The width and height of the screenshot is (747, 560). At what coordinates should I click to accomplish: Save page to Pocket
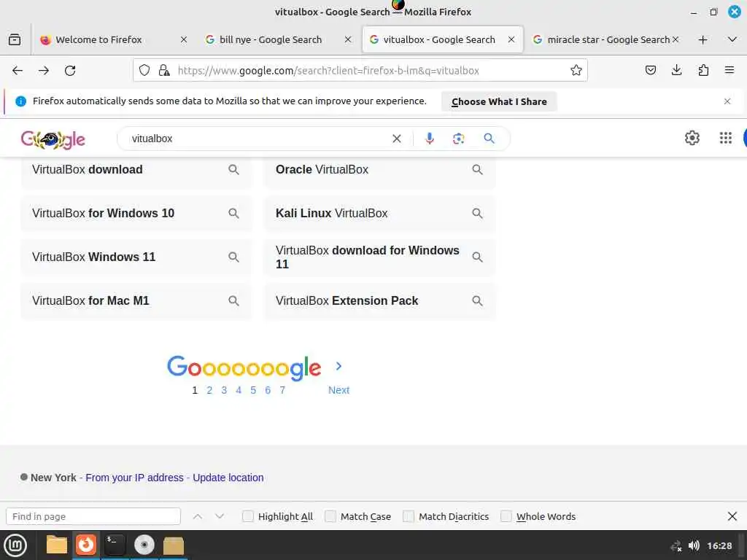(650, 71)
